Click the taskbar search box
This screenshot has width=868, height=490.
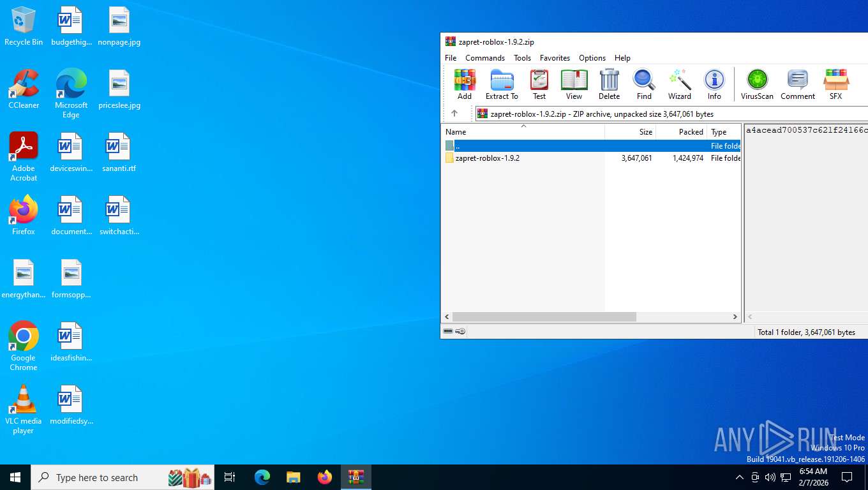123,477
